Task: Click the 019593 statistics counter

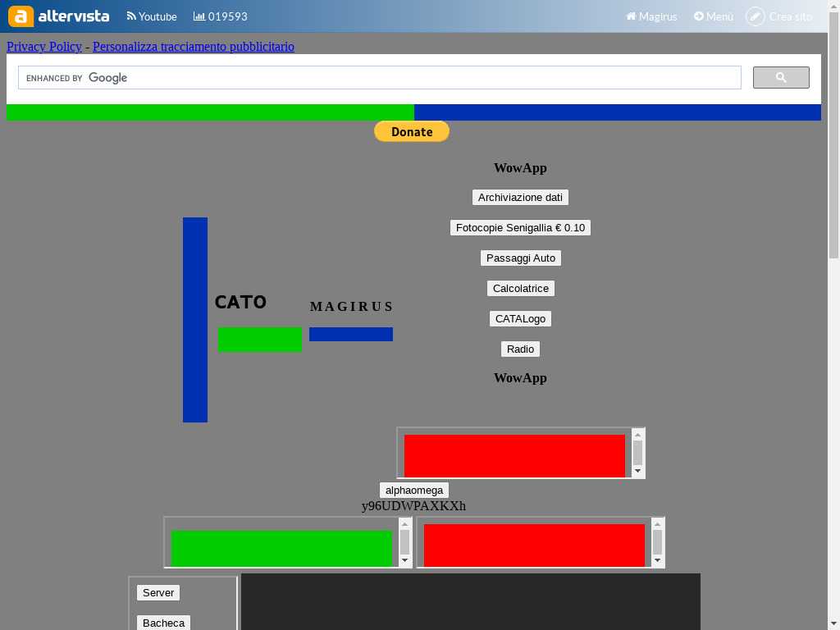Action: tap(220, 16)
